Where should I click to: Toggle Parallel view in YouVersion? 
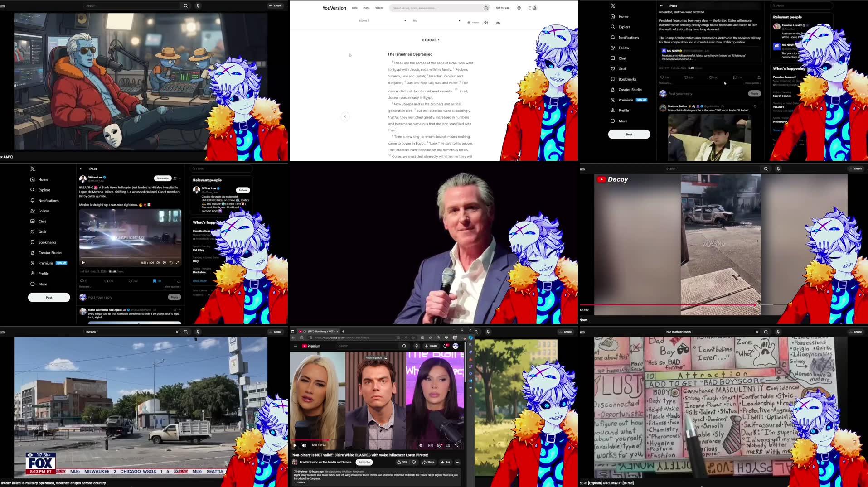coord(473,22)
